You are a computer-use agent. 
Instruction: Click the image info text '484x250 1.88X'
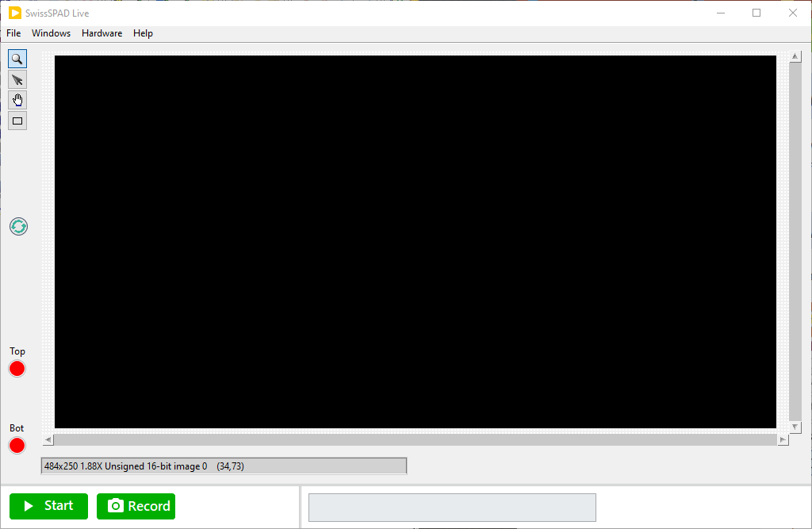point(73,466)
